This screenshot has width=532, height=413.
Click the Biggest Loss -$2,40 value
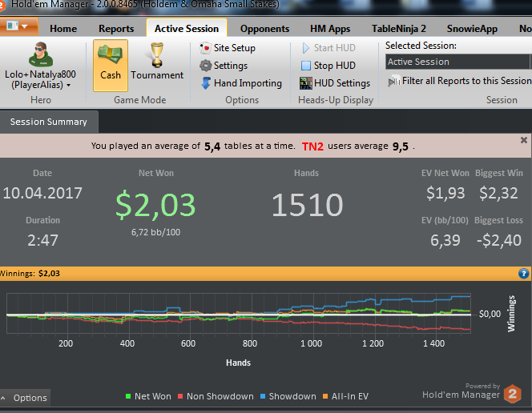tap(499, 240)
